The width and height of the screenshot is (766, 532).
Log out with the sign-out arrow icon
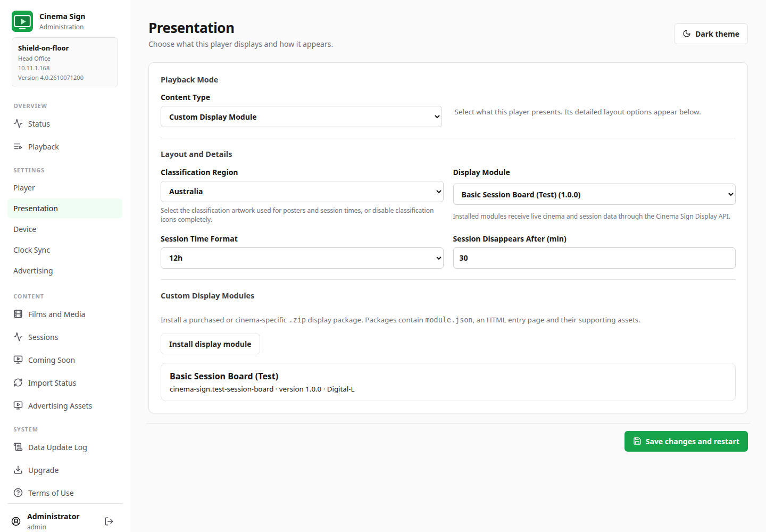coord(109,521)
